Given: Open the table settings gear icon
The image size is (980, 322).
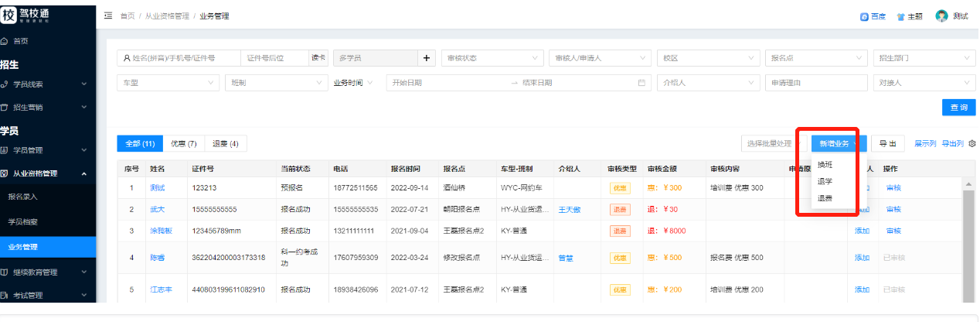Looking at the screenshot, I should (x=972, y=144).
